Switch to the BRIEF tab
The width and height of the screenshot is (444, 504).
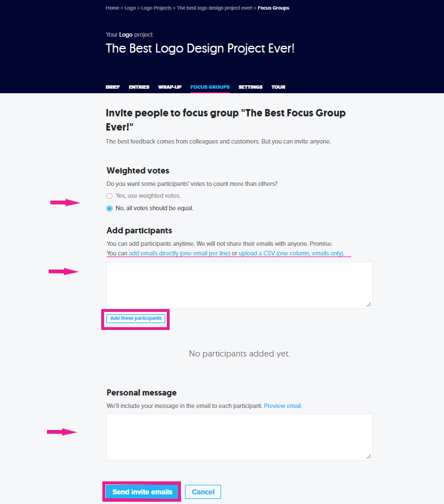coord(113,87)
